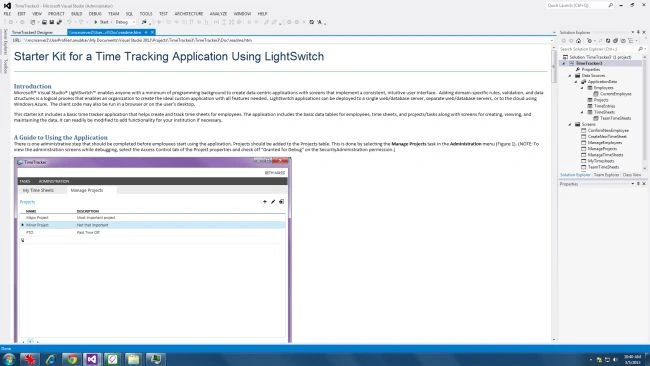Select the ManageTimeSheets screen
This screenshot has height=366, width=650.
pos(605,155)
